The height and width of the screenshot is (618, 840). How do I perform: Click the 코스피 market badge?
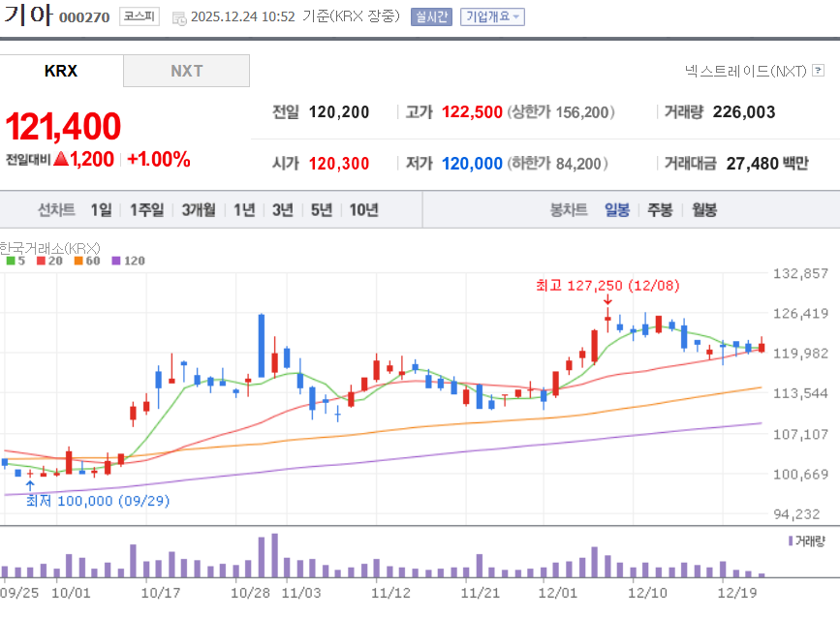click(x=140, y=16)
